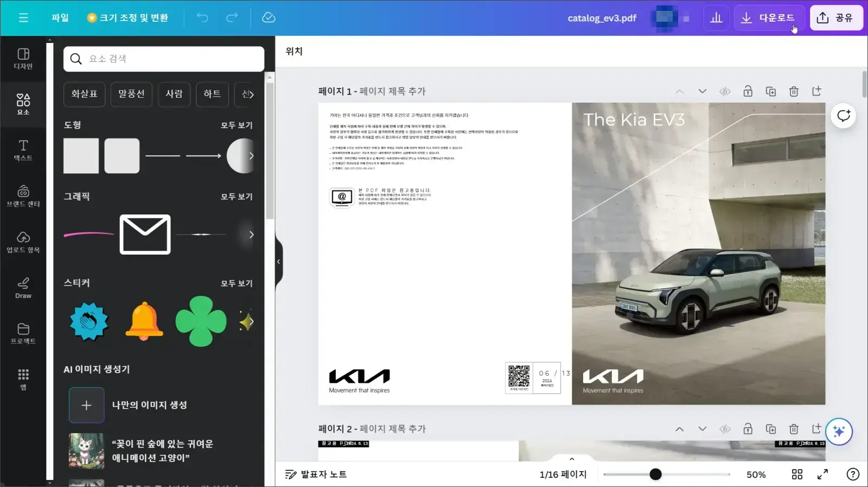The image size is (868, 487).
Task: Focus the 요소 검색 search field
Action: pos(164,59)
